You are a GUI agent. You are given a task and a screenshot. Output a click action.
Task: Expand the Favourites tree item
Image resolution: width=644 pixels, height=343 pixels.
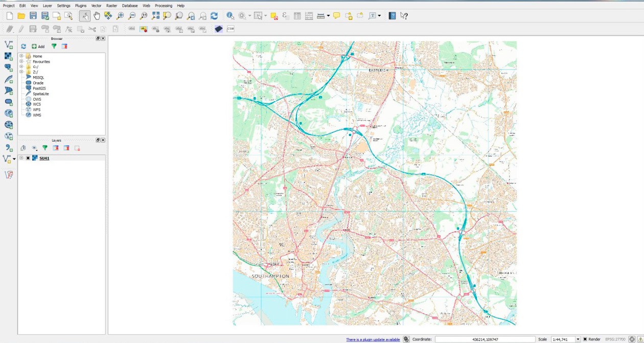(x=21, y=62)
